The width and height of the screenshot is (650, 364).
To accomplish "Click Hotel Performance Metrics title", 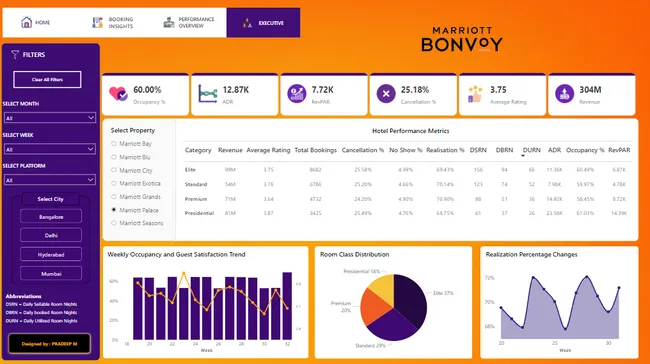I will [410, 131].
